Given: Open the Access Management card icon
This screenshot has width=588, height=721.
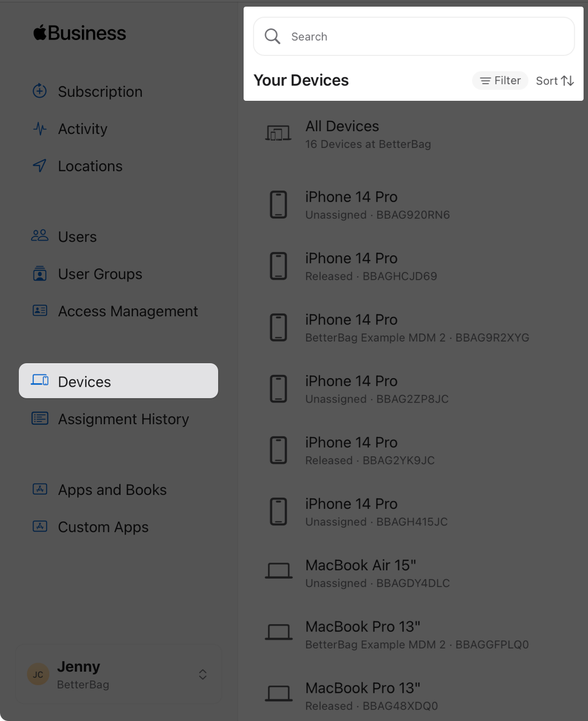Looking at the screenshot, I should [40, 311].
